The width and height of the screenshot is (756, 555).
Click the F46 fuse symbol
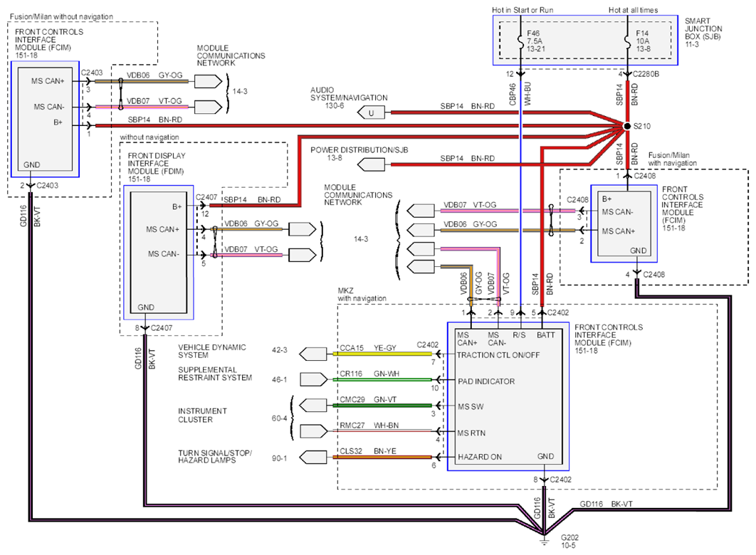[520, 41]
